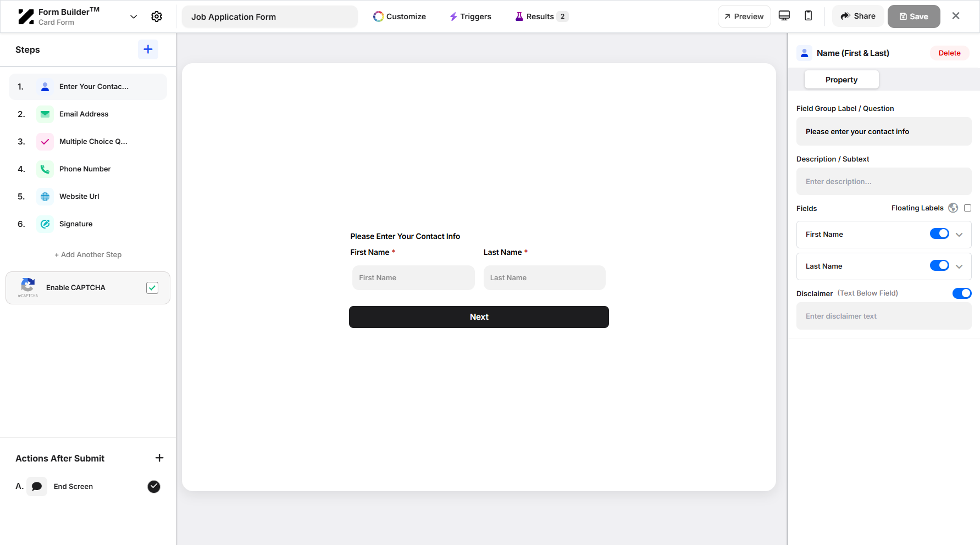Click the reCAPTCHA logo icon
Image resolution: width=980 pixels, height=545 pixels.
point(27,287)
